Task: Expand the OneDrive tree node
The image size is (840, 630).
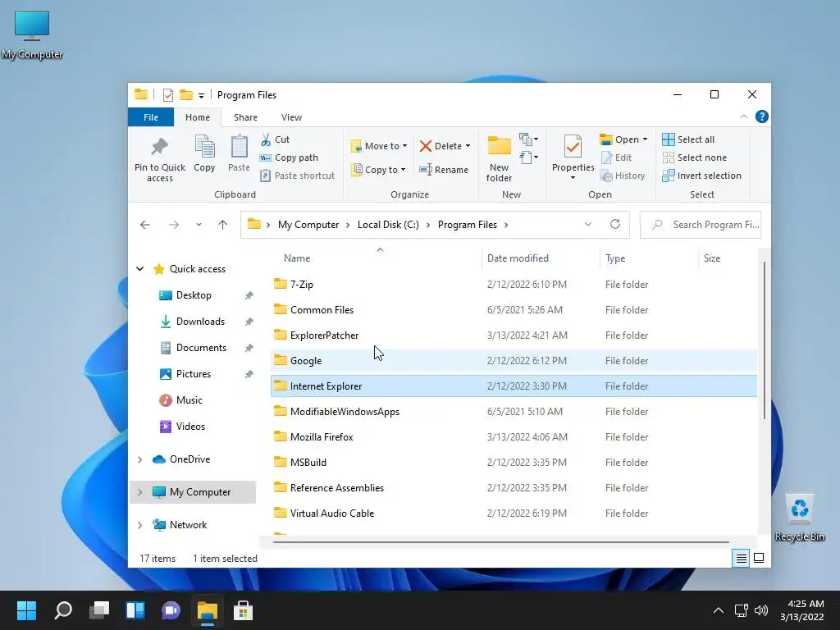Action: [x=139, y=459]
